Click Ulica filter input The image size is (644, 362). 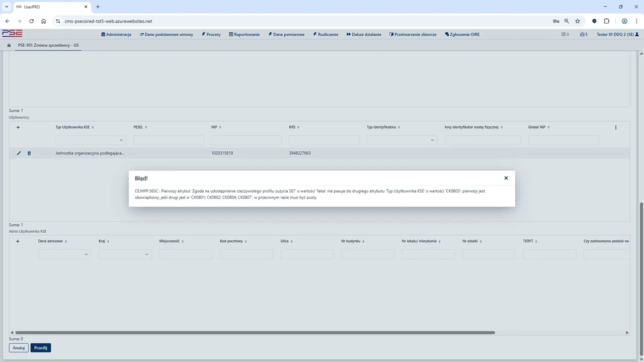pos(307,254)
